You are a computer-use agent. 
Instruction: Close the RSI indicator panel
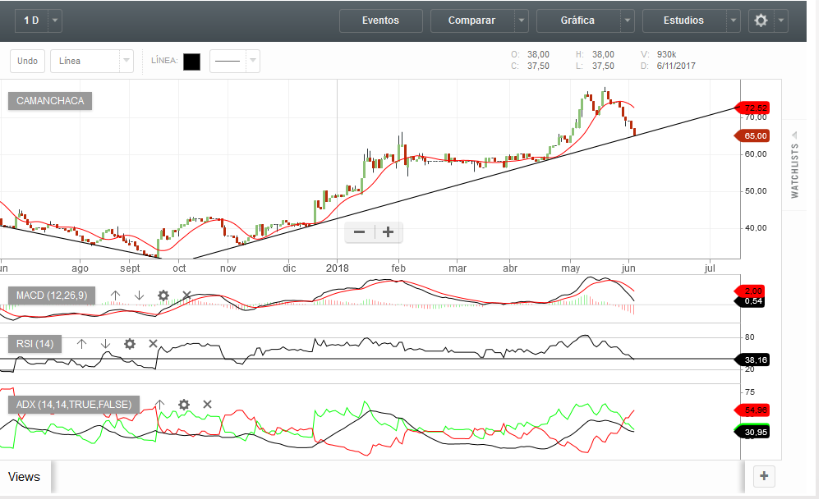153,344
